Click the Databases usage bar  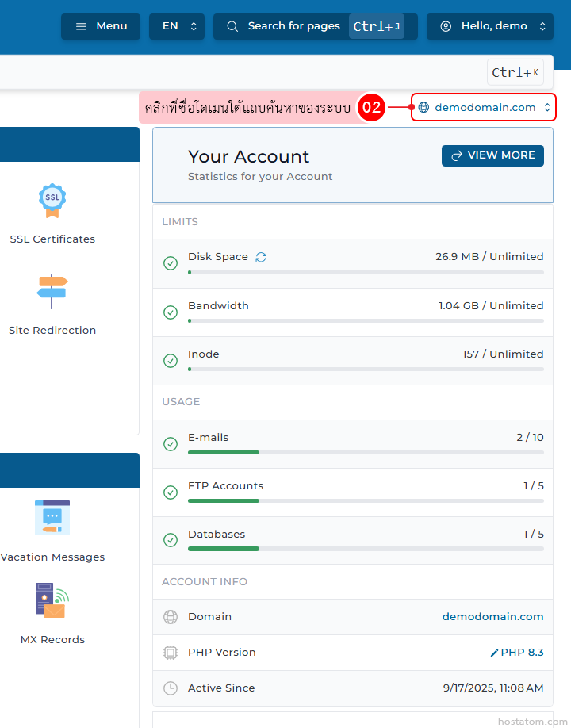click(366, 549)
